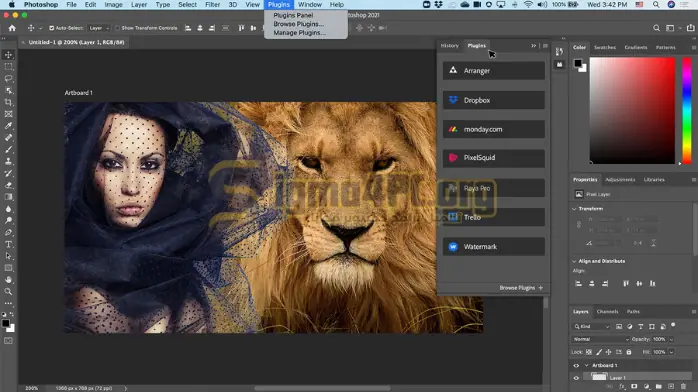The image size is (698, 392).
Task: Click the Home icon in the options bar
Action: coord(12,28)
